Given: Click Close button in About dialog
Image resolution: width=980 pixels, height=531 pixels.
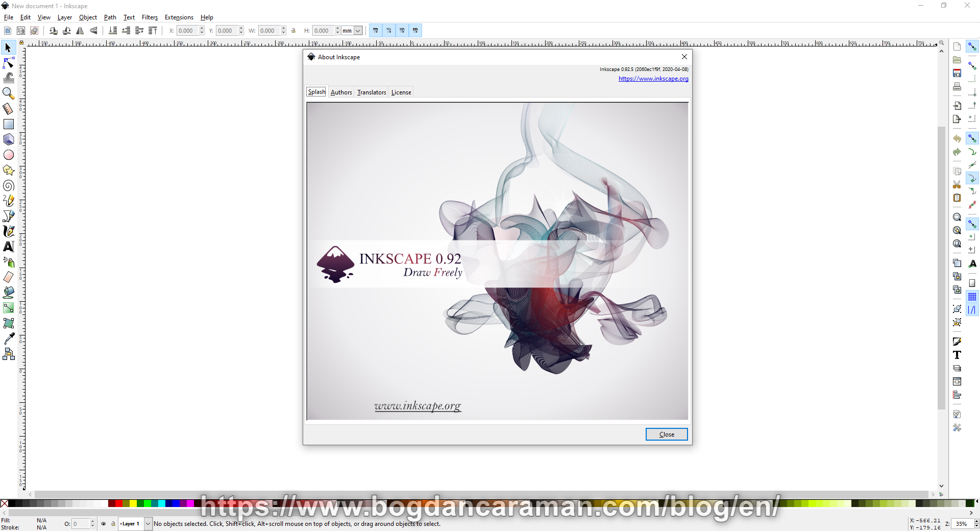Looking at the screenshot, I should [667, 435].
